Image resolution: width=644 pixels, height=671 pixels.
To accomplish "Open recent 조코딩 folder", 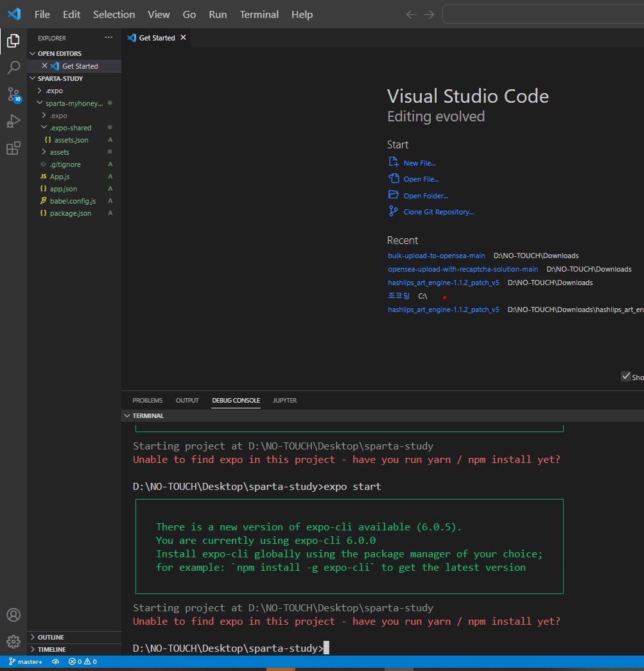I will [398, 296].
